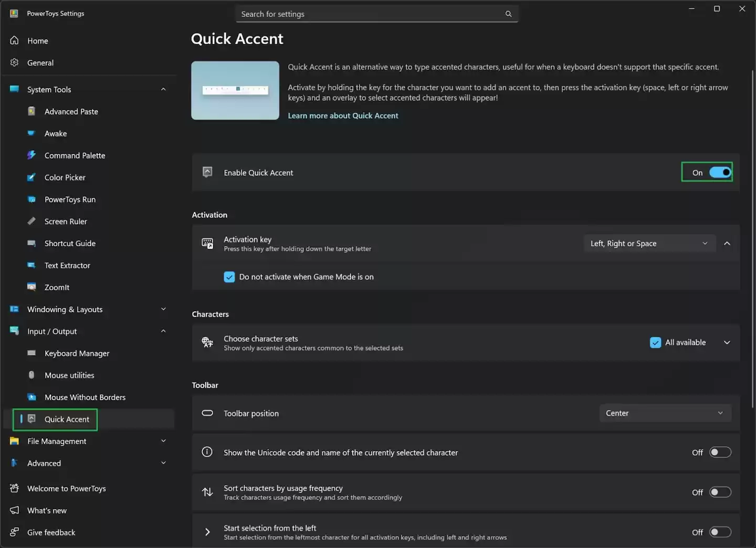Open the General settings page
The image size is (756, 548).
tap(40, 62)
